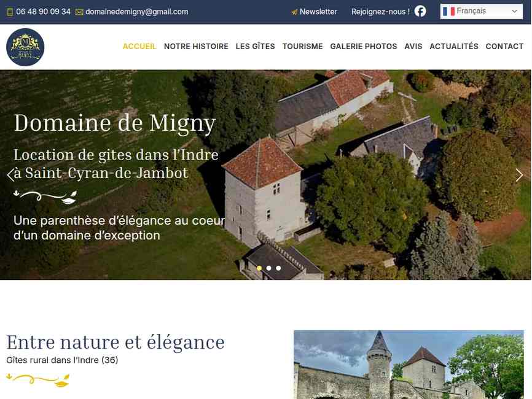Image resolution: width=532 pixels, height=399 pixels.
Task: Open the CONTACT menu item
Action: click(x=504, y=47)
